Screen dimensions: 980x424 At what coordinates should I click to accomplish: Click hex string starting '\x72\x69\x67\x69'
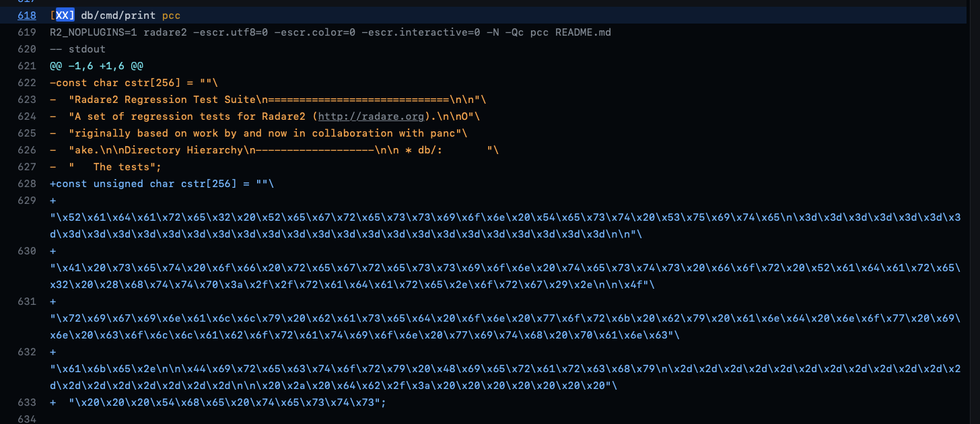pos(505,327)
